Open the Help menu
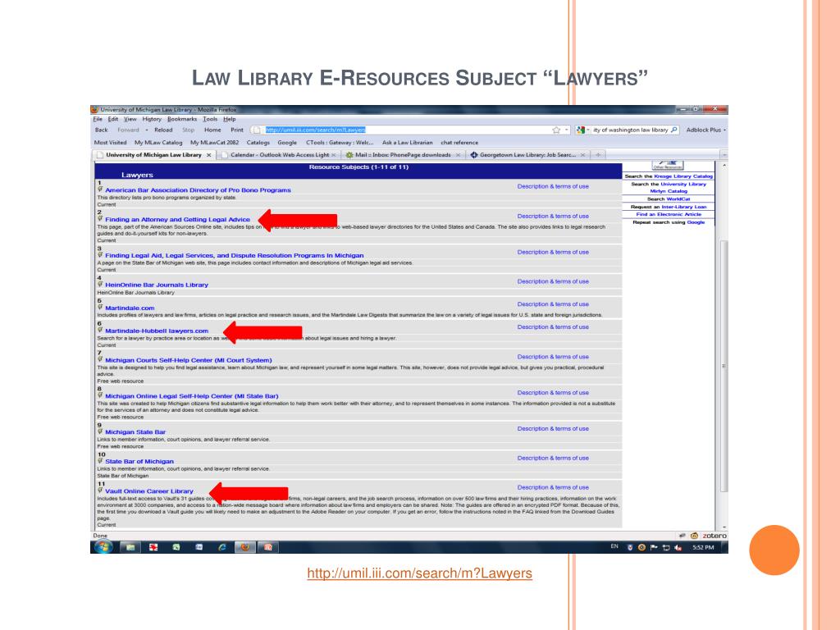Viewport: 840px width, 630px height. (x=230, y=120)
